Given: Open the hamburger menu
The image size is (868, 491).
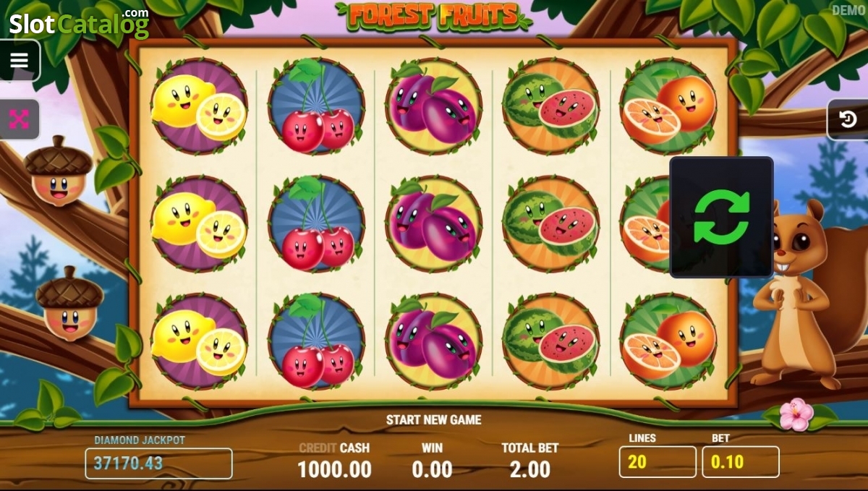Looking at the screenshot, I should (x=19, y=61).
